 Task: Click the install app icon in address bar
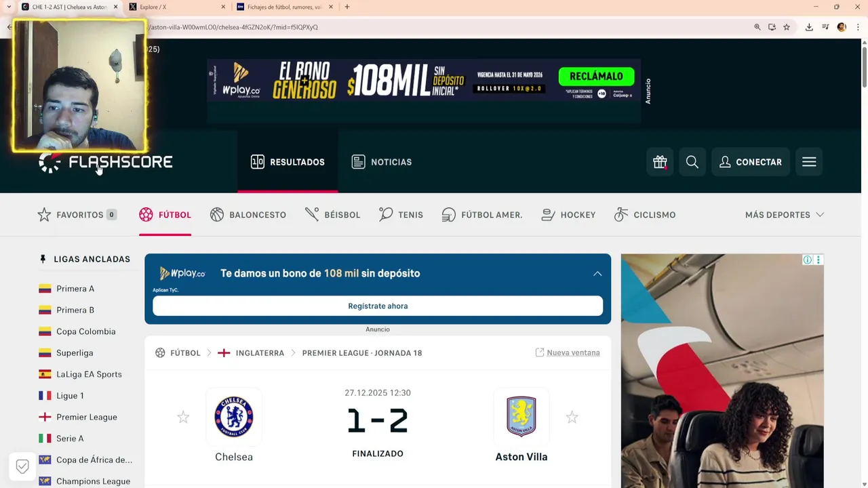[772, 27]
